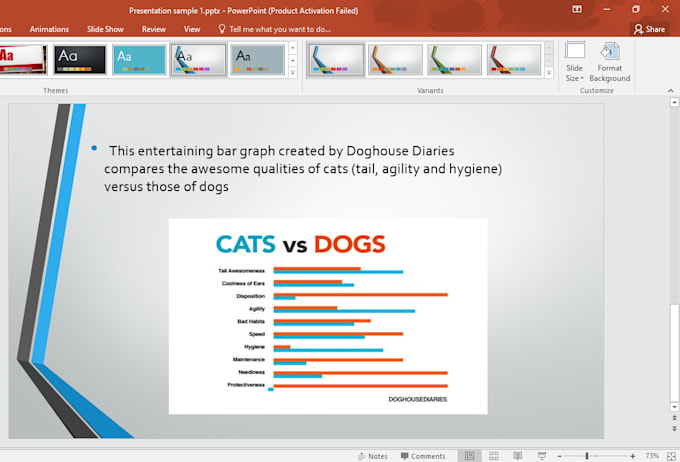Expand the Themes gallery More arrow
This screenshot has height=462, width=680.
(x=293, y=73)
